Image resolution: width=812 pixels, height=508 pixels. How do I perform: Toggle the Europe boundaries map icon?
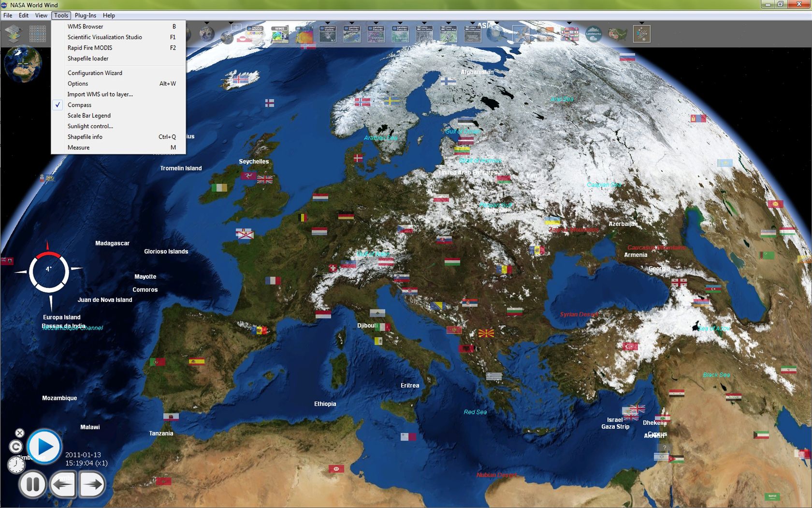click(521, 34)
